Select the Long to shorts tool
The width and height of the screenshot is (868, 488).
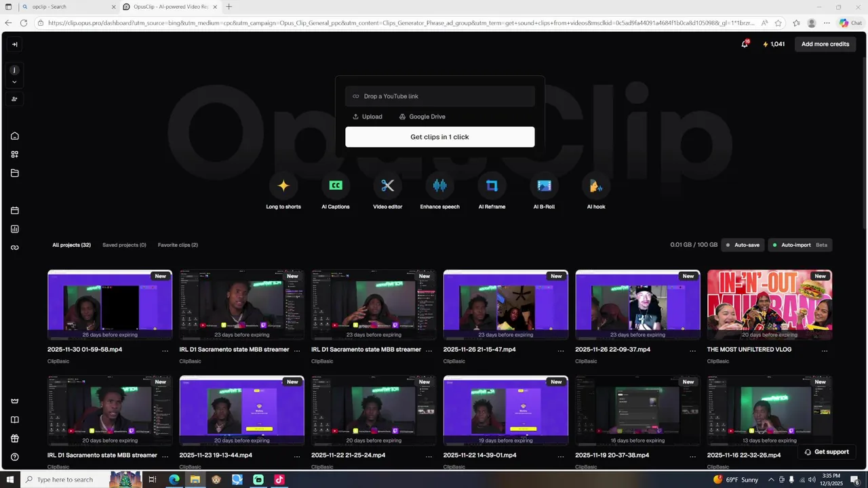[x=283, y=192]
